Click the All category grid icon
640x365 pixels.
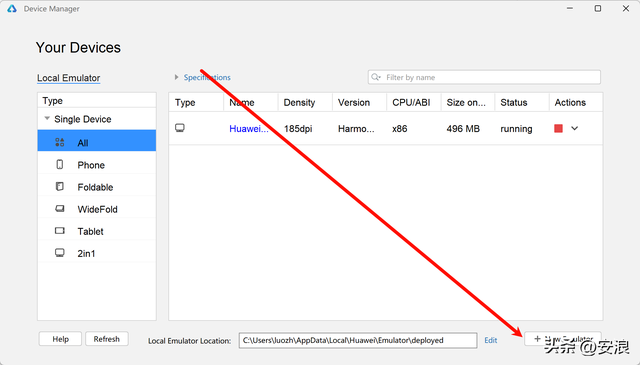(60, 142)
